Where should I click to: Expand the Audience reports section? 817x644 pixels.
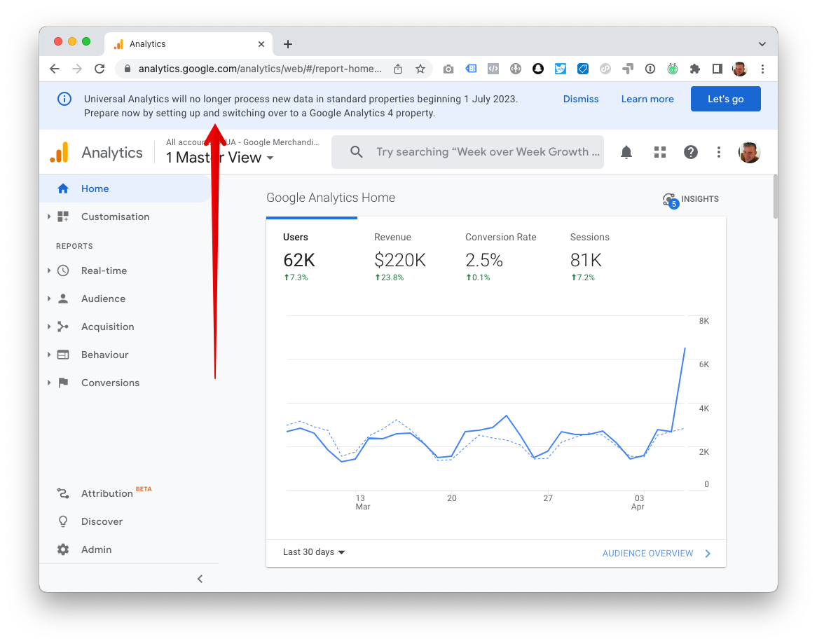pyautogui.click(x=49, y=299)
